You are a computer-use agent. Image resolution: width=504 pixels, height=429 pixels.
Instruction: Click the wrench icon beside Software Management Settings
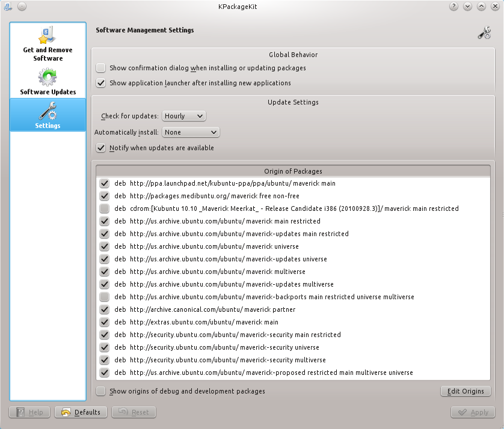tap(484, 32)
